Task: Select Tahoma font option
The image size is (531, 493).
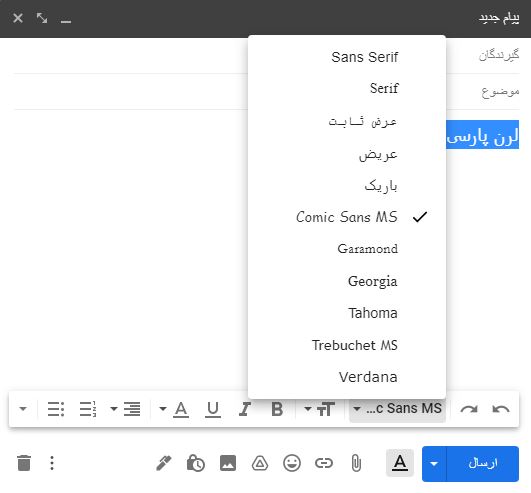Action: pos(347,313)
